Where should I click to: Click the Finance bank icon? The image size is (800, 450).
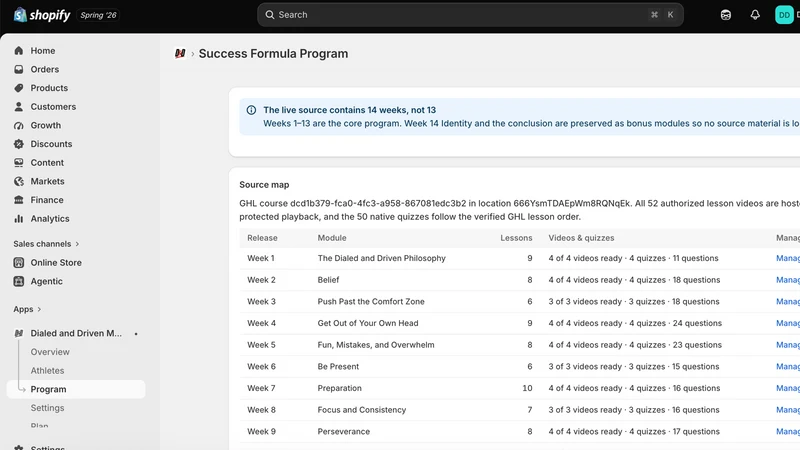tap(19, 199)
